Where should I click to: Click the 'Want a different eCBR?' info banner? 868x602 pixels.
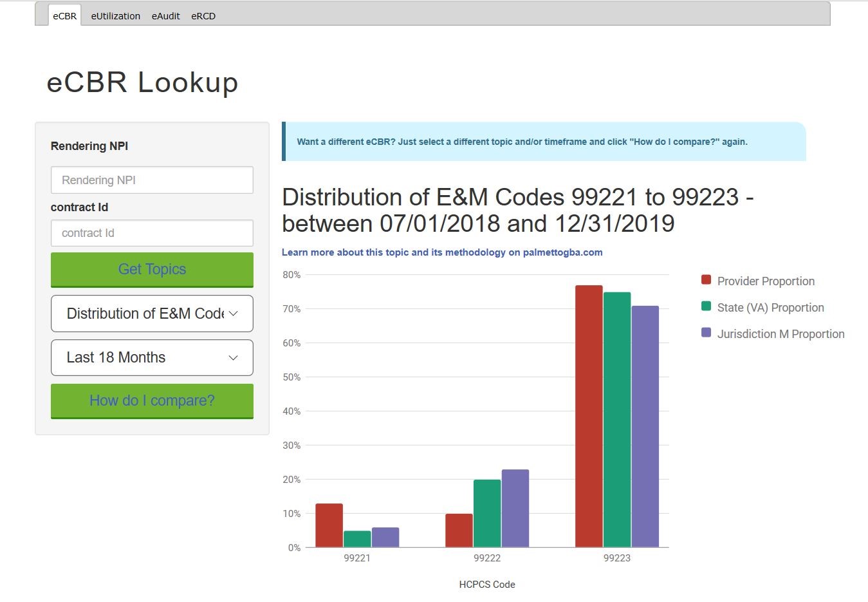544,142
